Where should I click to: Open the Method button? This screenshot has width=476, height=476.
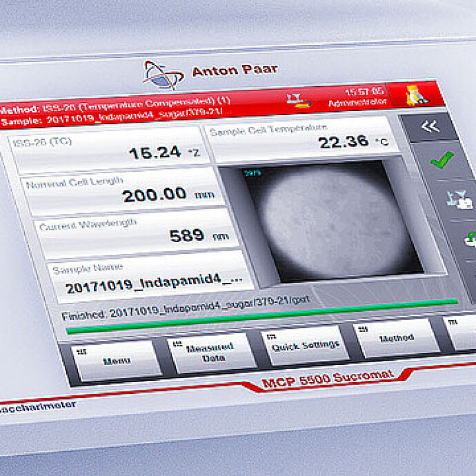tap(395, 337)
